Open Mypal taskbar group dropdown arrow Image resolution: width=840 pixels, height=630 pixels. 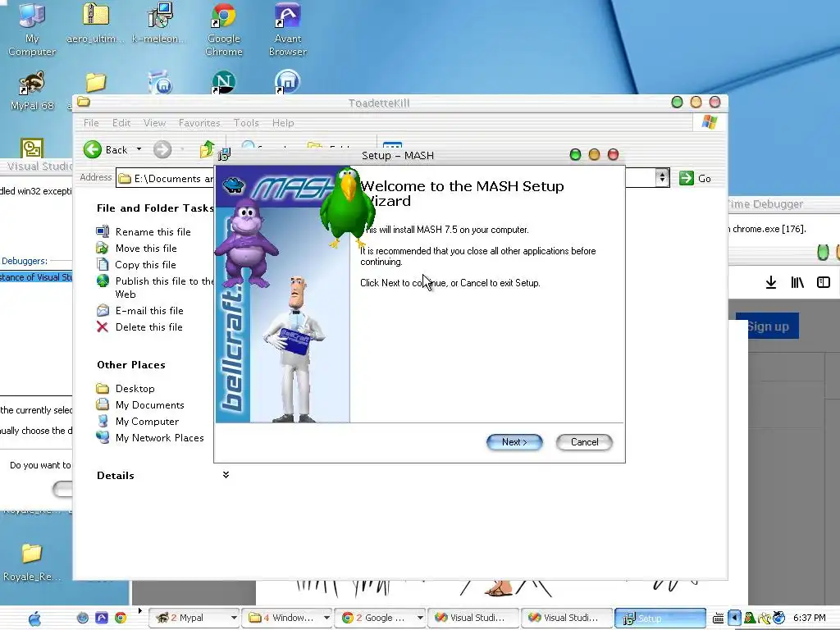click(234, 618)
